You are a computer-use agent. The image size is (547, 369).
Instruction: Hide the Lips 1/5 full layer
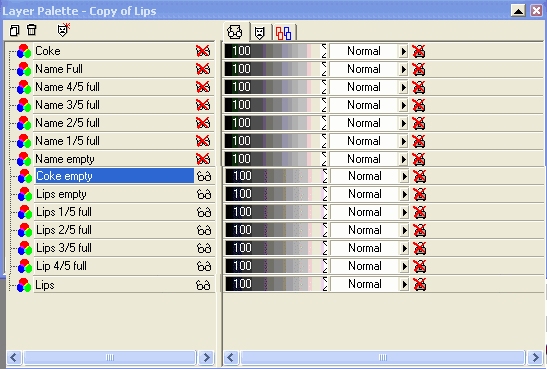204,212
